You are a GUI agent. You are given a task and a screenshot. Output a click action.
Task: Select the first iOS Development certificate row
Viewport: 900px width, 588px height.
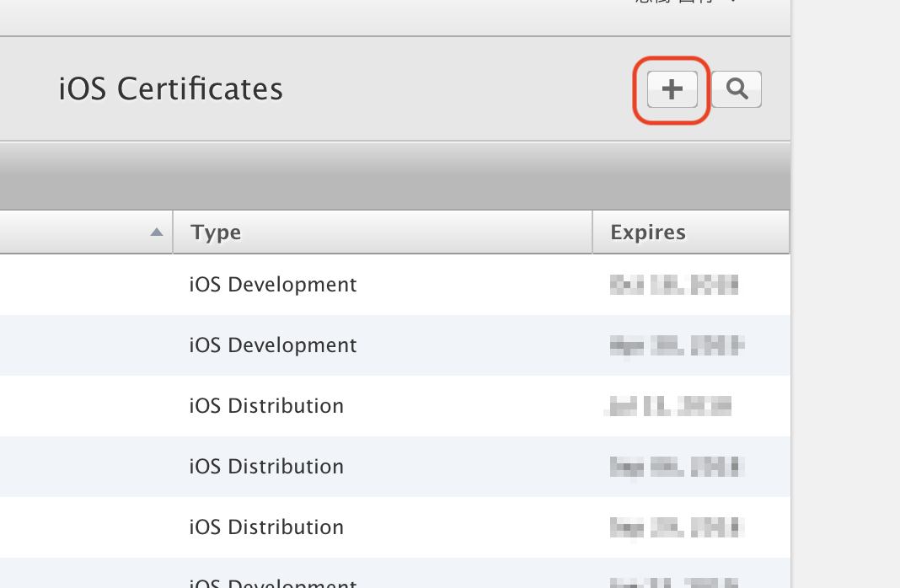[x=272, y=285]
